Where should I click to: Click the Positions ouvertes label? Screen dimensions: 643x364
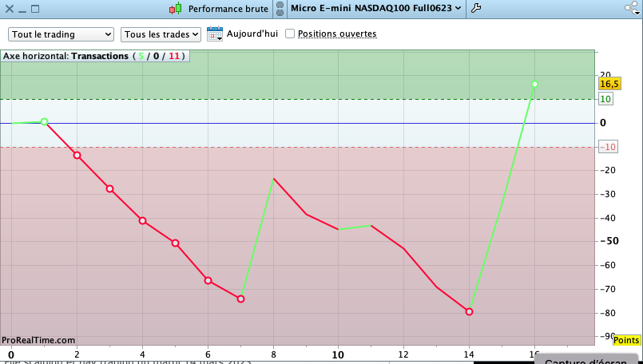(x=337, y=34)
